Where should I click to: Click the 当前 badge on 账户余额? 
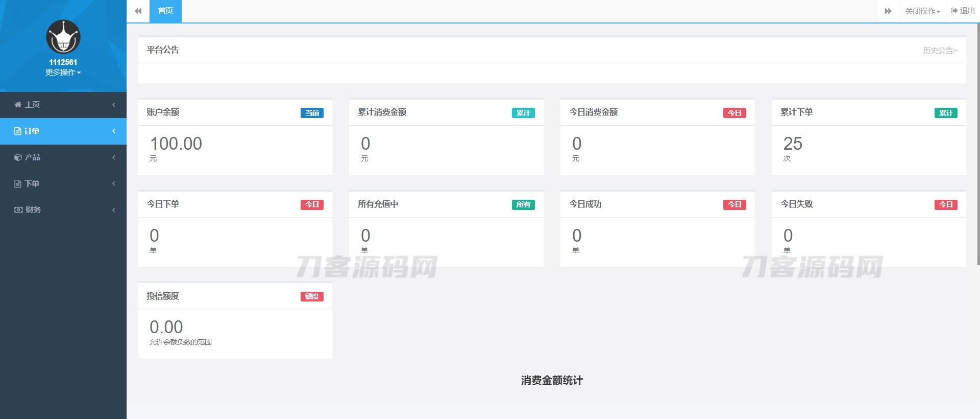tap(312, 113)
